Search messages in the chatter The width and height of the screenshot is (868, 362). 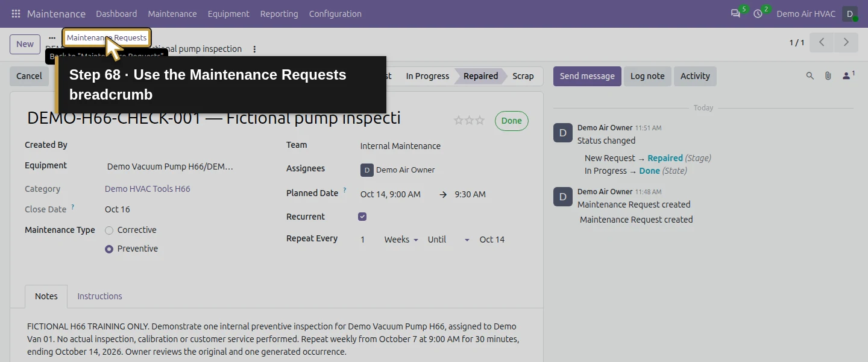click(x=810, y=76)
